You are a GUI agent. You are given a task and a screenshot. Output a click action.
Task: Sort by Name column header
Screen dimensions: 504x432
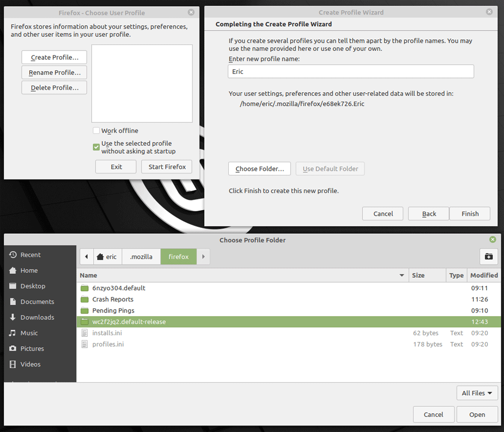[243, 275]
